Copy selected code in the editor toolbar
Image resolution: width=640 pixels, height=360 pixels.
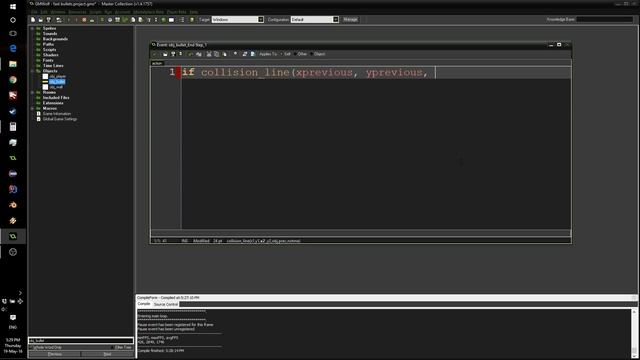tap(216, 54)
